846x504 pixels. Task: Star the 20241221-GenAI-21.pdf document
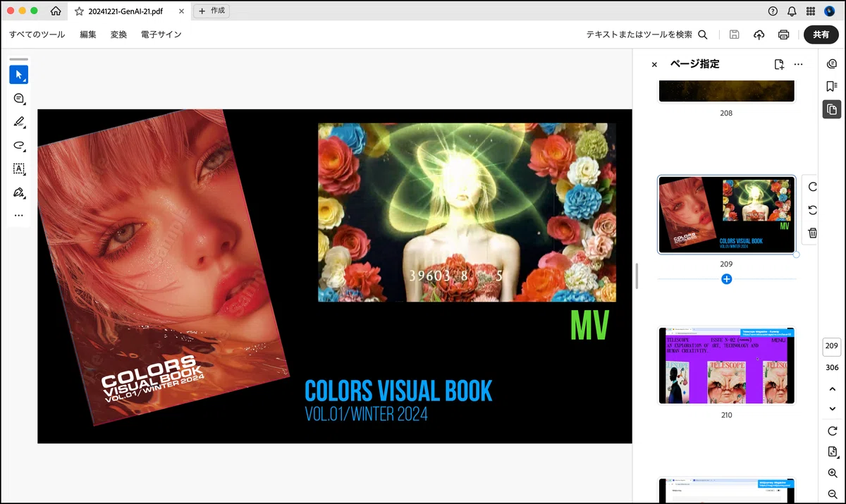(x=79, y=11)
